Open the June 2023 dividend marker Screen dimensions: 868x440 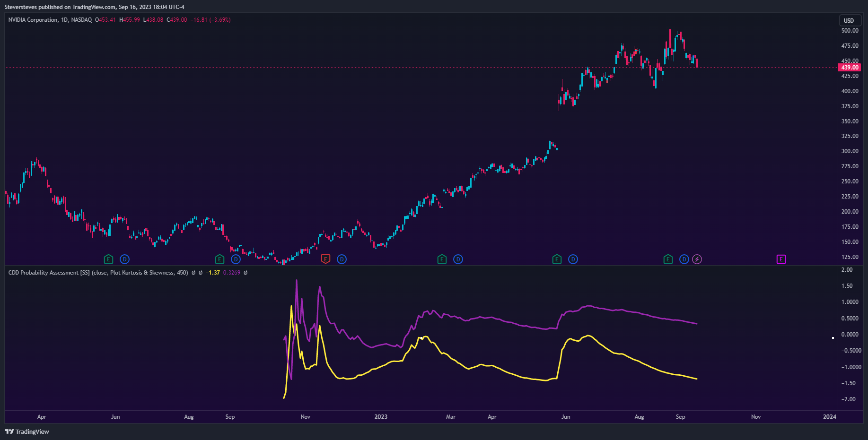[573, 259]
